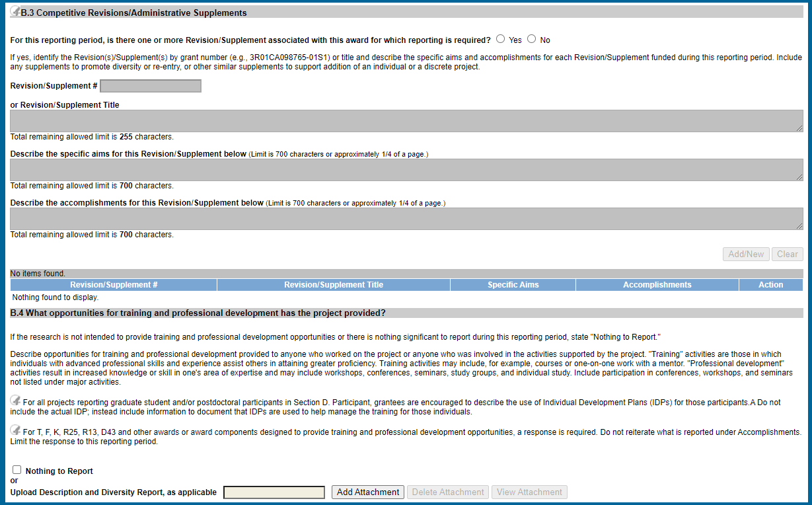Click the Specific Aims column header
The image size is (812, 505).
coord(513,285)
